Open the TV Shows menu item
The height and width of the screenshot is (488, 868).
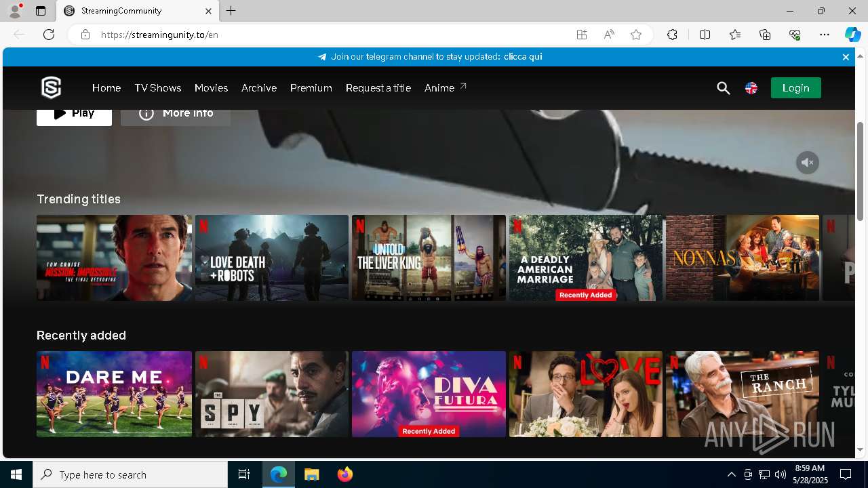[x=157, y=88]
